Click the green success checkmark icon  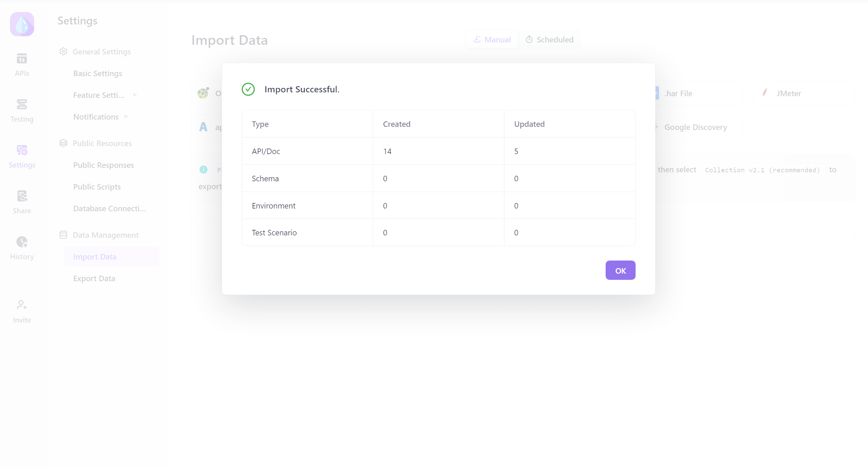click(248, 89)
